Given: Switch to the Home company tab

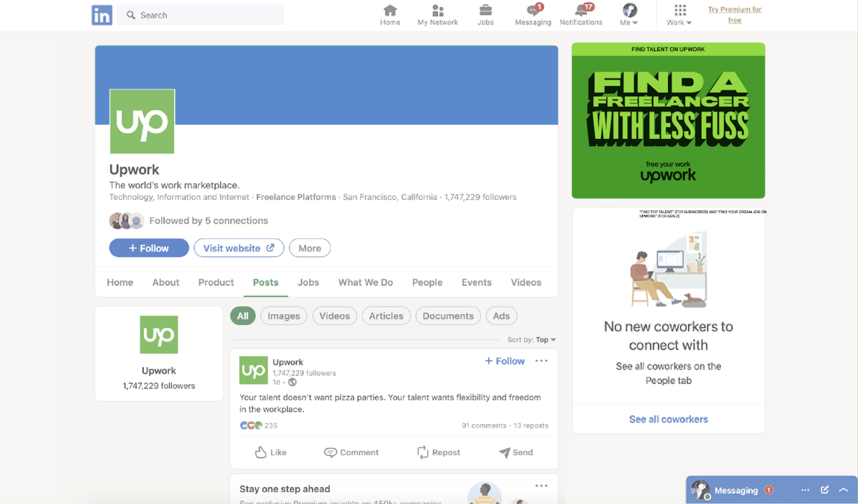Looking at the screenshot, I should coord(120,282).
